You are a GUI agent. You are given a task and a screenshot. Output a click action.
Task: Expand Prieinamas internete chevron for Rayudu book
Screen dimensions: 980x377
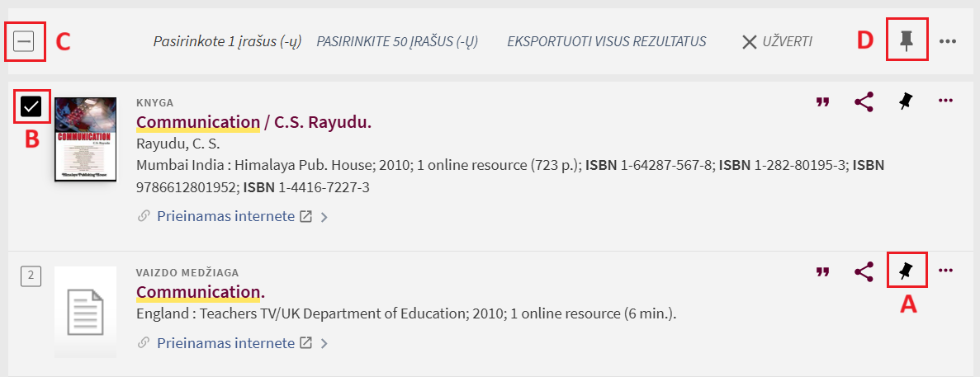click(324, 218)
